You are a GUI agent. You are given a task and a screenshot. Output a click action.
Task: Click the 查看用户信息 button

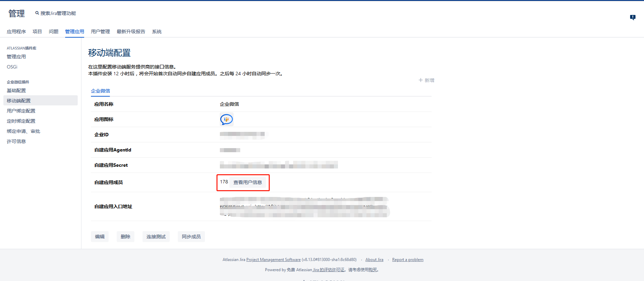(247, 182)
